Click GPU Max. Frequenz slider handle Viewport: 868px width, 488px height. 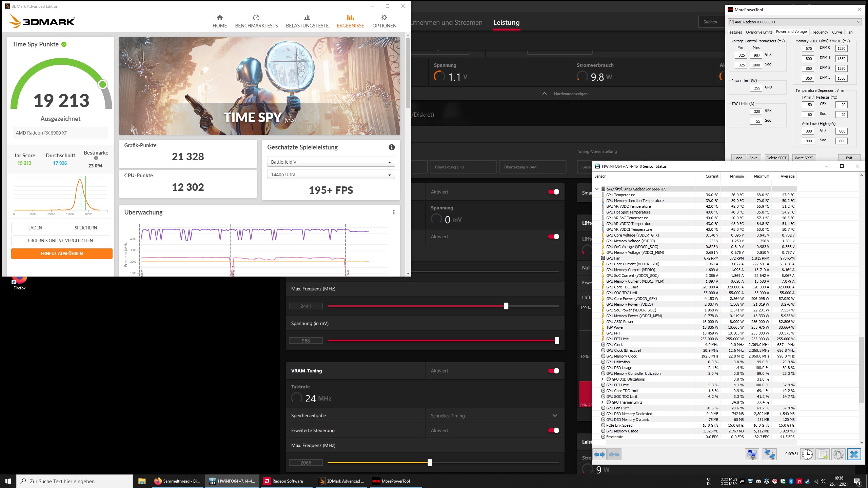click(x=506, y=306)
